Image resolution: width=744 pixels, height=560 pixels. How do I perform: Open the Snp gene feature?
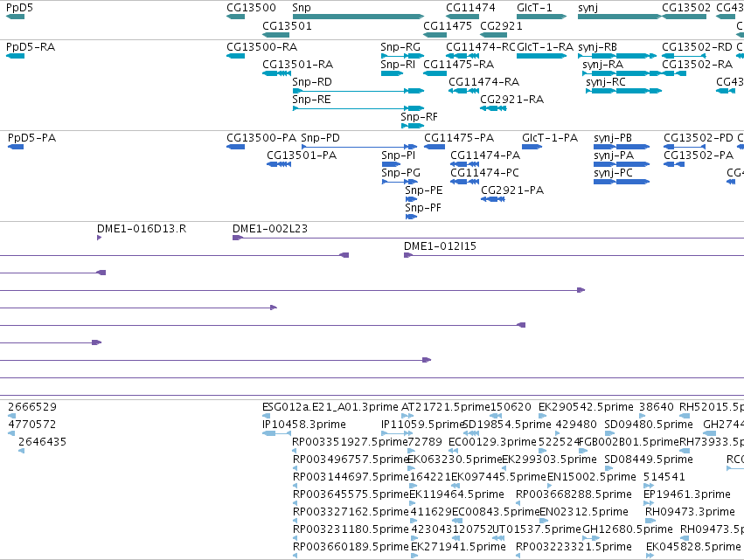coord(358,17)
